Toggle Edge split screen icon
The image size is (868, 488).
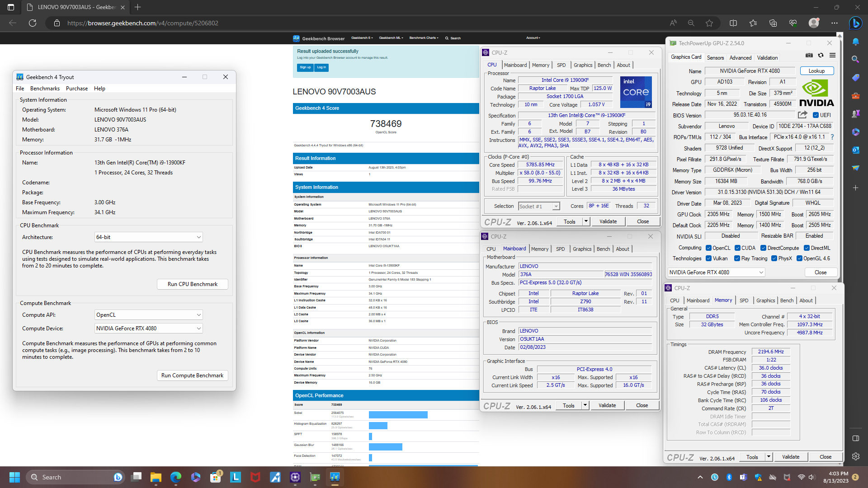(x=733, y=23)
